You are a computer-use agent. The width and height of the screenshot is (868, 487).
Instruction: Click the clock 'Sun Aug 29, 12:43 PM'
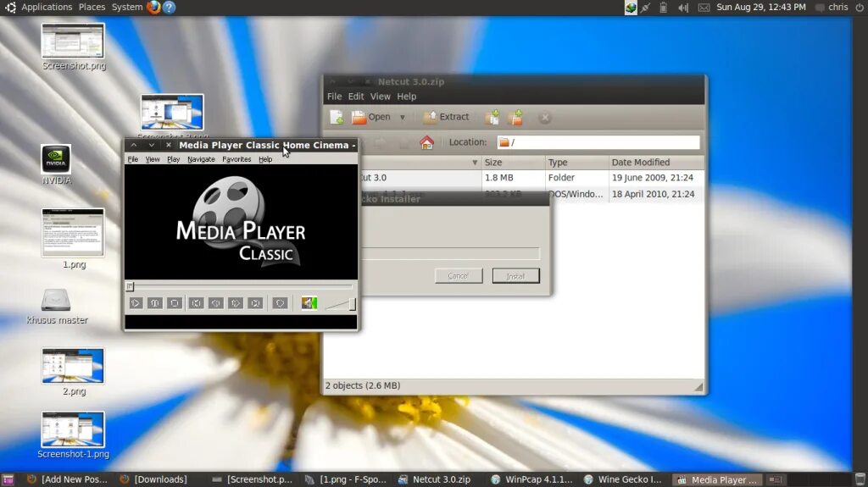point(761,7)
